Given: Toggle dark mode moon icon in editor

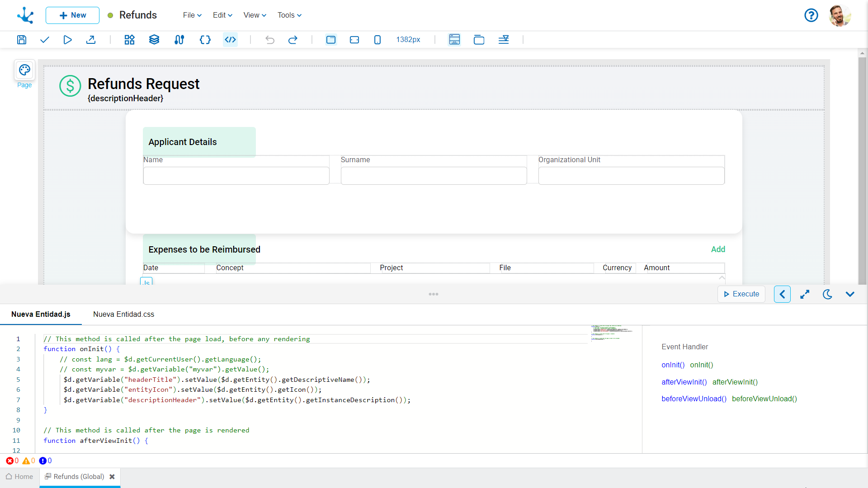Looking at the screenshot, I should pos(827,294).
